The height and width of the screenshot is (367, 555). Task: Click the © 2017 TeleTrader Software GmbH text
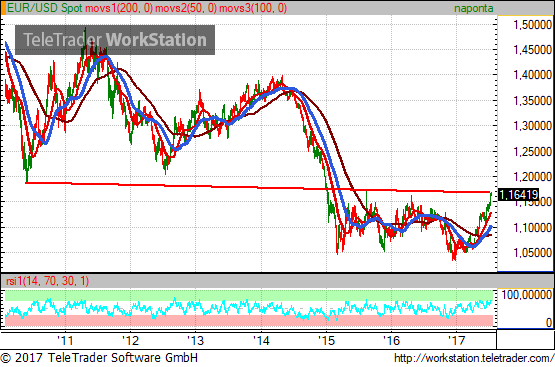pyautogui.click(x=99, y=358)
